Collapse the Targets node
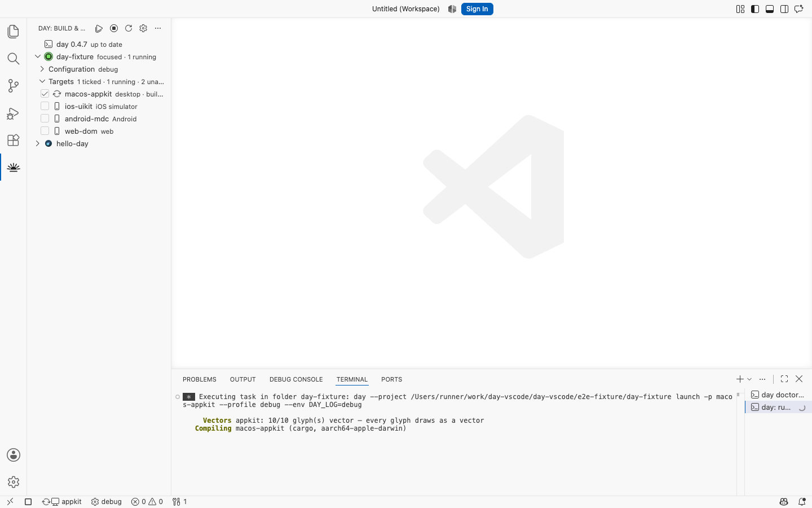 point(42,81)
